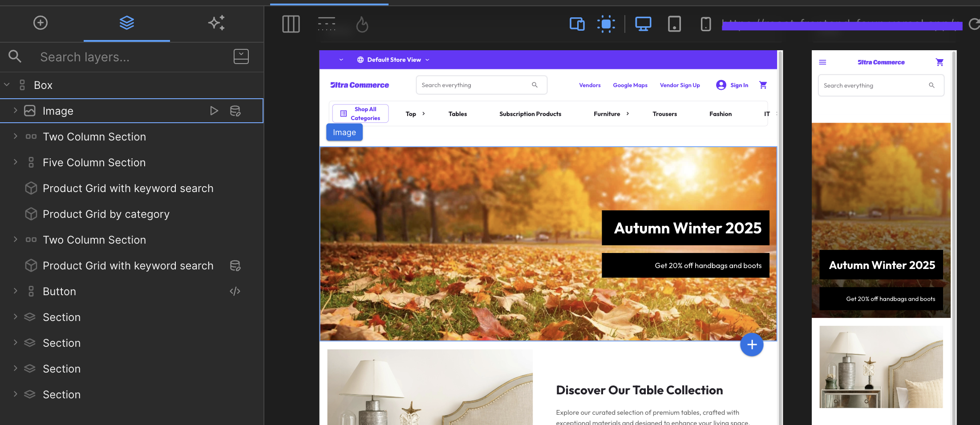This screenshot has width=980, height=425.
Task: Click the Ultra Commerce logo in desktop preview
Action: pos(360,85)
